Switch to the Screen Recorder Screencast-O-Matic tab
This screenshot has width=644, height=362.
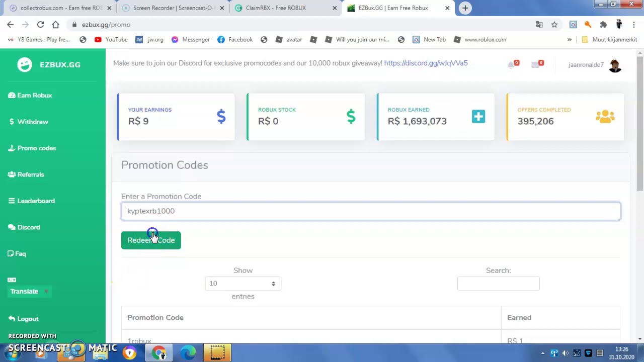pos(171,8)
